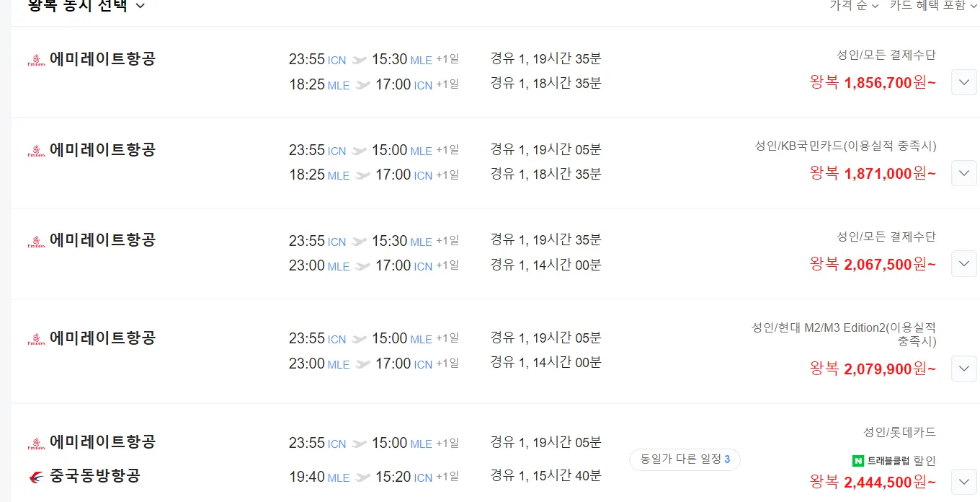Select the 왕복 2,444,500원 price link
Screen dimensions: 980x502
[873, 481]
